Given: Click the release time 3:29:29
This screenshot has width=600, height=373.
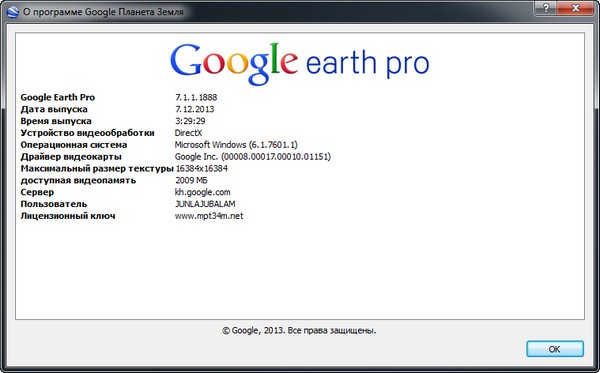Looking at the screenshot, I should [x=190, y=121].
